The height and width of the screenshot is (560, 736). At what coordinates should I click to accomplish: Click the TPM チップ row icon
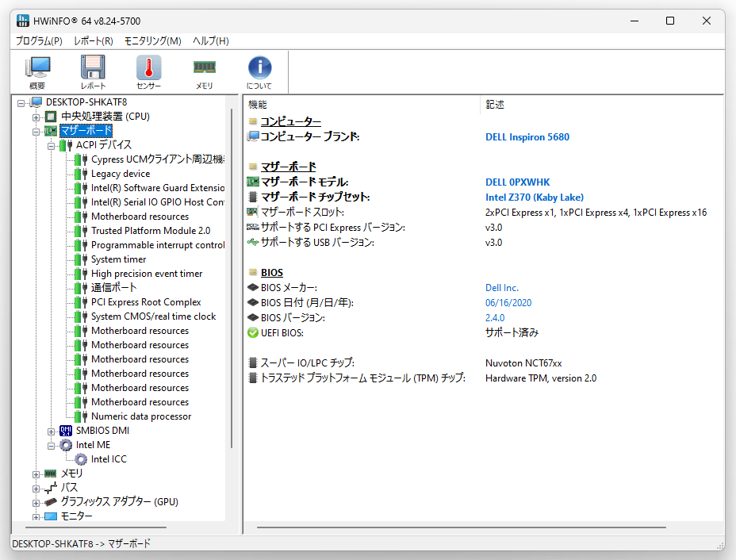point(253,378)
